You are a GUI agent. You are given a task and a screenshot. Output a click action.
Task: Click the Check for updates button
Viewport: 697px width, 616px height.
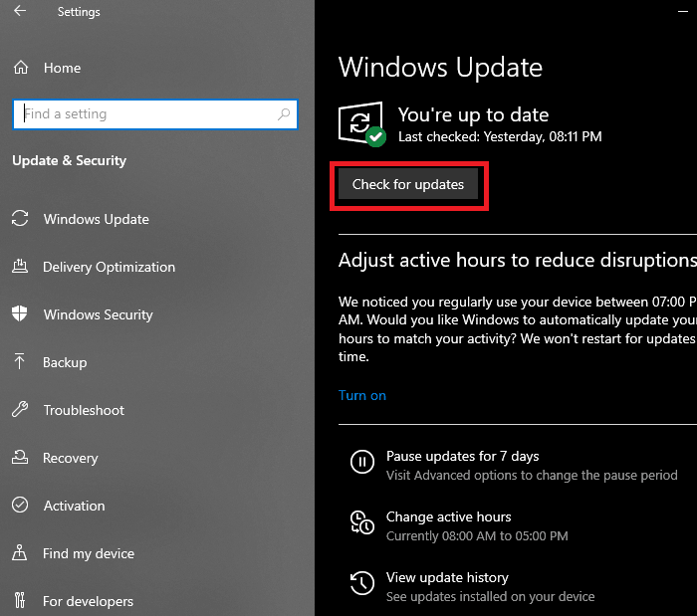408,184
